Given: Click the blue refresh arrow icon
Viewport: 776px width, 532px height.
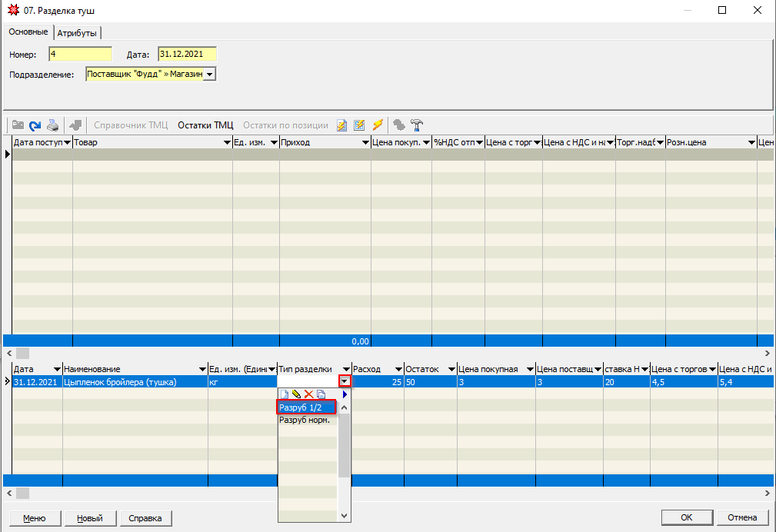Looking at the screenshot, I should [x=35, y=125].
